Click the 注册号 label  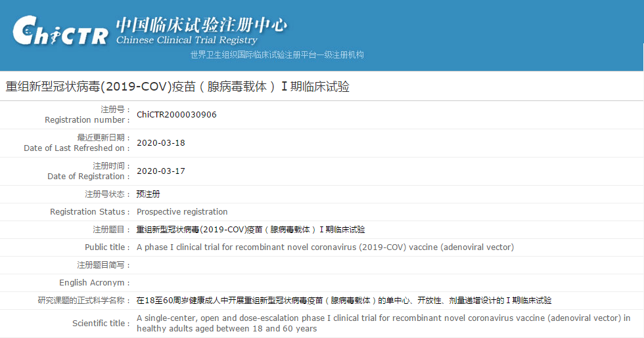[116, 110]
